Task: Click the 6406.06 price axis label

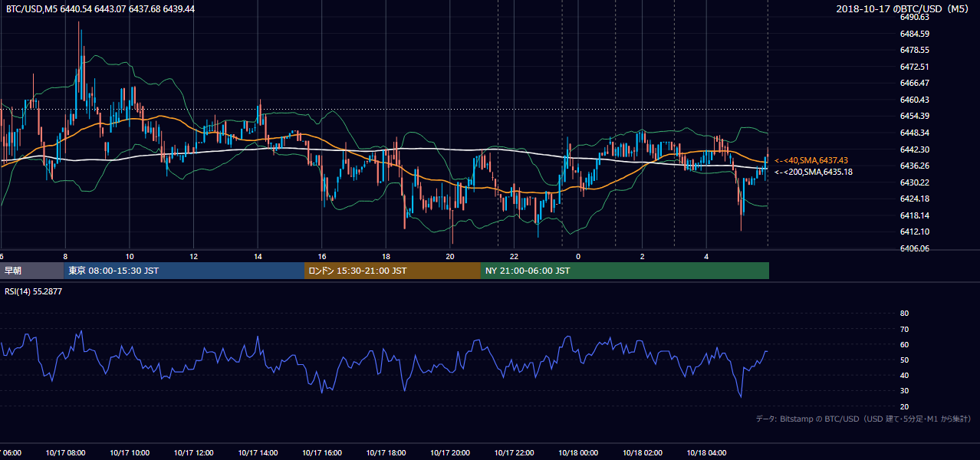Action: pos(915,248)
